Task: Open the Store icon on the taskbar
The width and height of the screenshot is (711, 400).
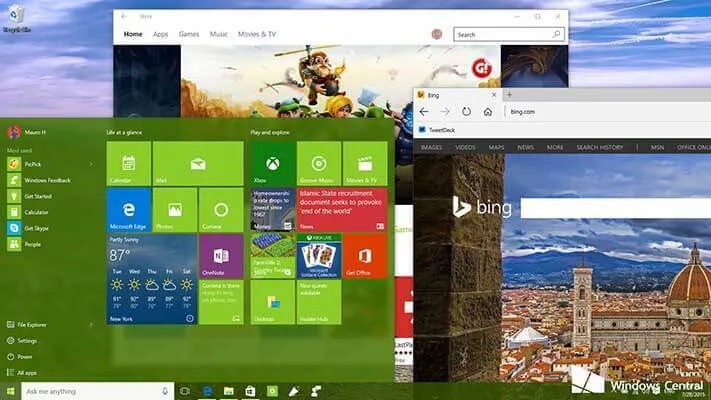Action: [x=250, y=391]
